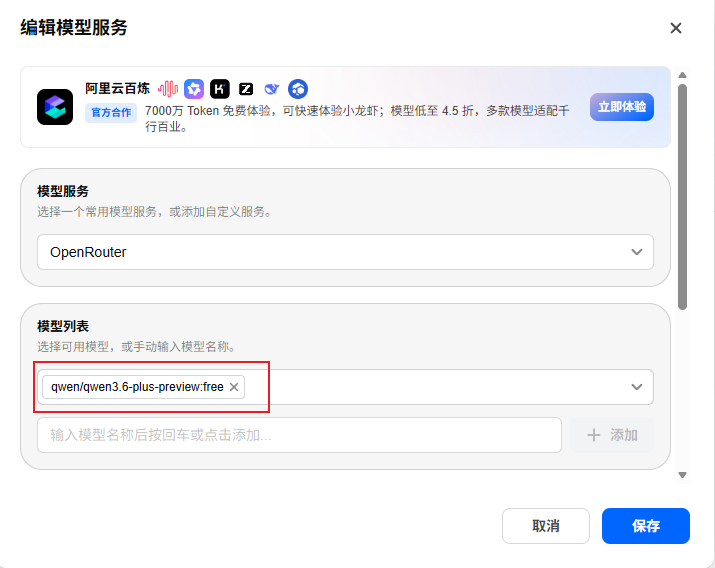Image resolution: width=715 pixels, height=568 pixels.
Task: Remove the qwen3.6-plus-preview:free model tag
Action: click(234, 387)
